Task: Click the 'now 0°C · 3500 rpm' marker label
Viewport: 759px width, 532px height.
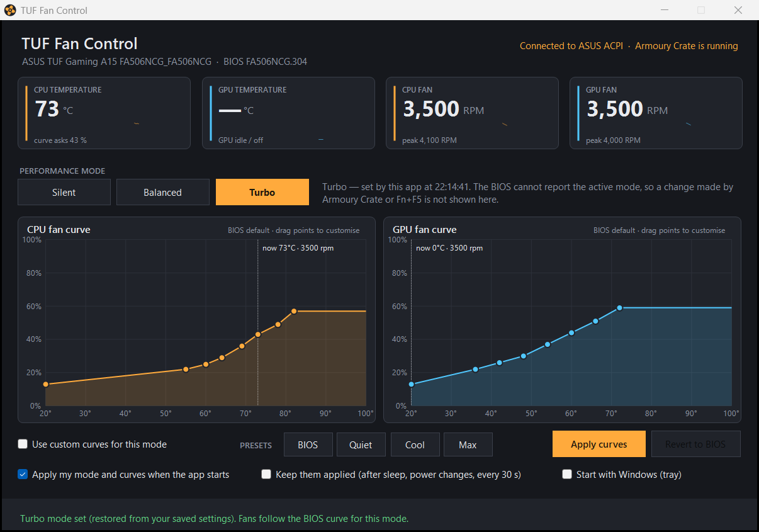Action: 449,248
